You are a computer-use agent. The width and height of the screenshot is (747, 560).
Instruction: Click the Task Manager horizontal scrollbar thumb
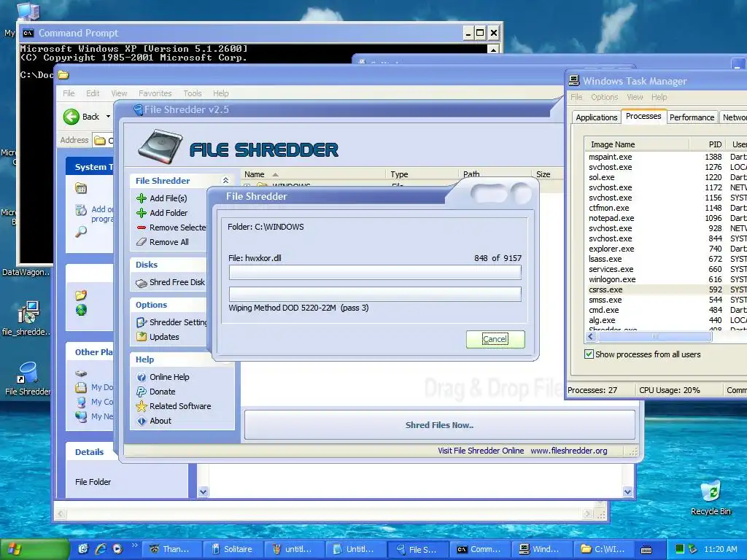click(x=654, y=337)
